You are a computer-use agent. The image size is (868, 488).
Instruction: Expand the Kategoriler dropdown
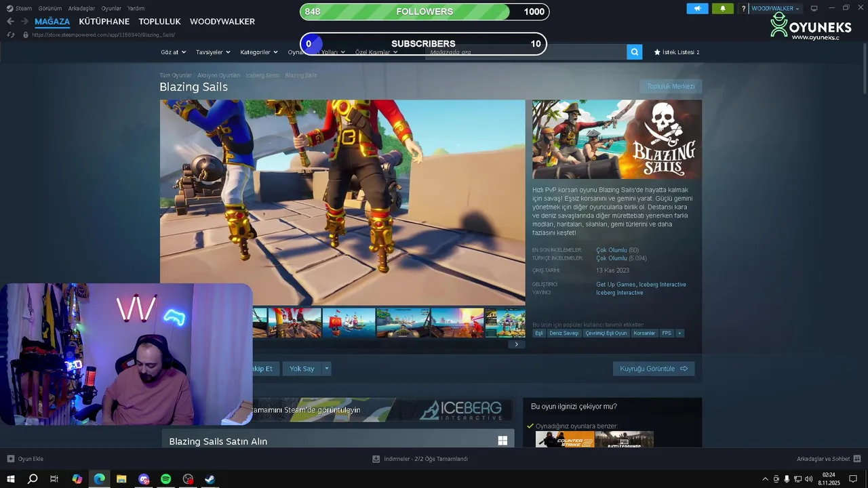[x=259, y=52]
